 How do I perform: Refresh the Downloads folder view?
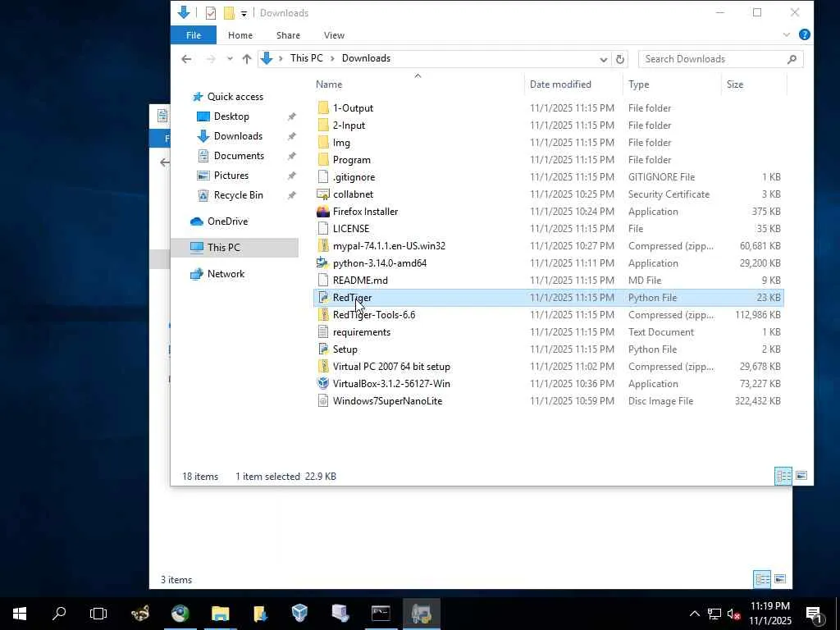pos(620,59)
